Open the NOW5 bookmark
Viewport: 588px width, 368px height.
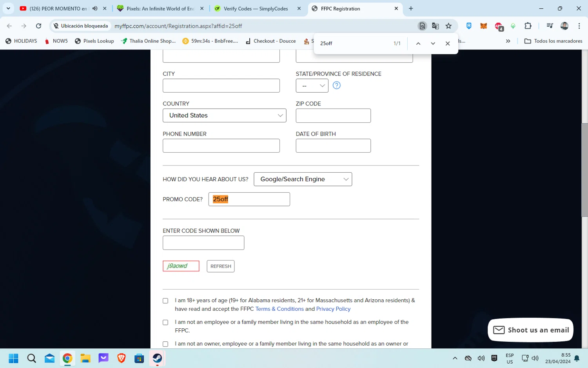tap(56, 41)
